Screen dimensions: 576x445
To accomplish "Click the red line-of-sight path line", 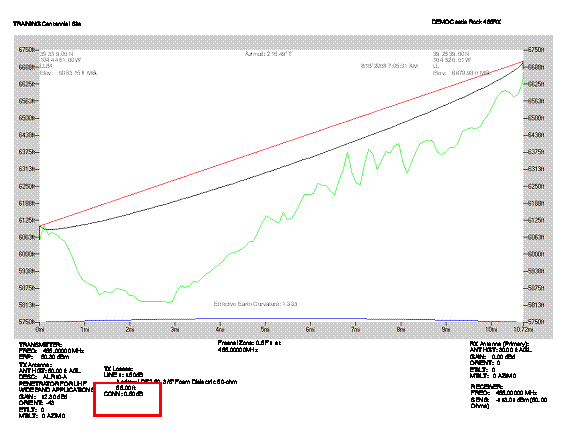I will [281, 144].
